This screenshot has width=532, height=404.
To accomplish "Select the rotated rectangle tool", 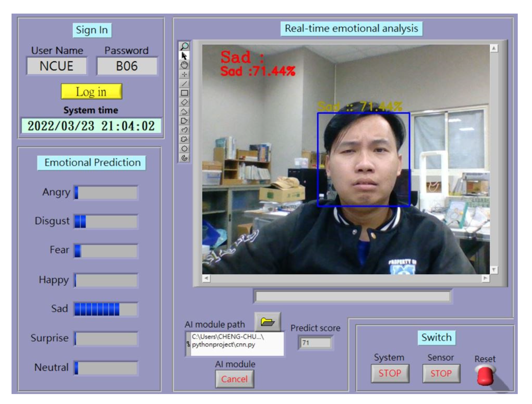I will (185, 102).
